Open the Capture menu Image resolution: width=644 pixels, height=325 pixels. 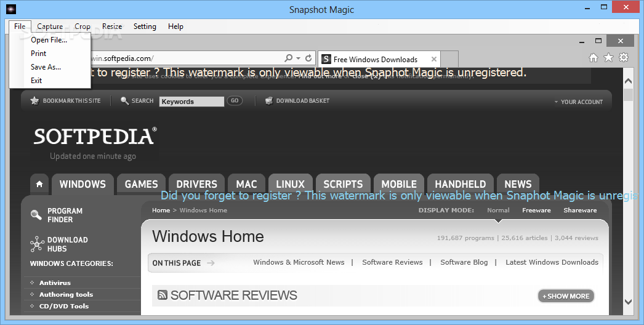point(50,26)
